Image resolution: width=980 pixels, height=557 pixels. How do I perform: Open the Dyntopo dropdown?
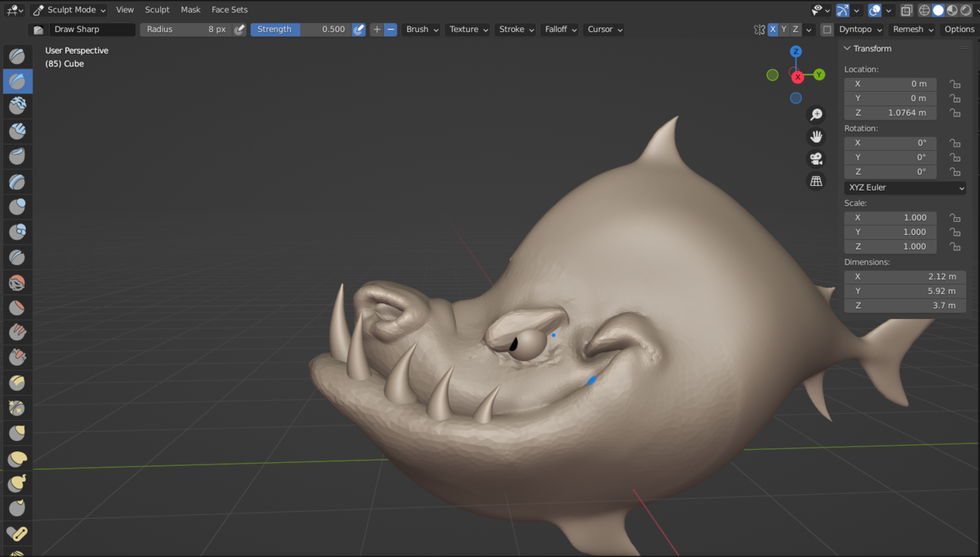point(856,29)
